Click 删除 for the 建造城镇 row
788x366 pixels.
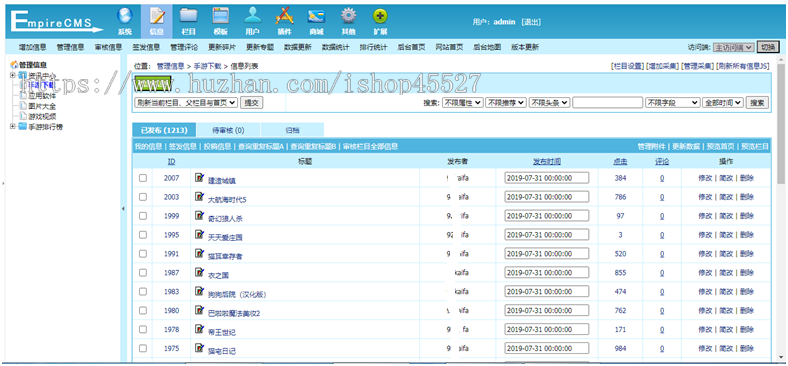(x=747, y=178)
